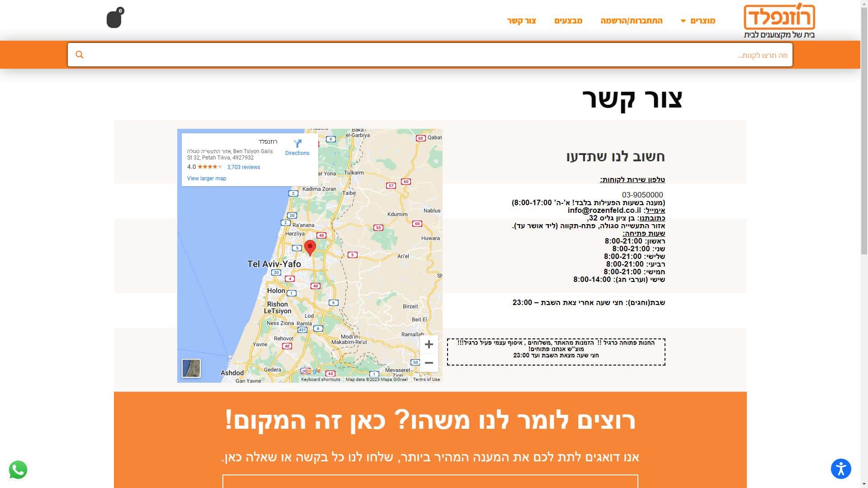868x488 pixels.
Task: Click the Ashdod map label
Action: point(232,373)
